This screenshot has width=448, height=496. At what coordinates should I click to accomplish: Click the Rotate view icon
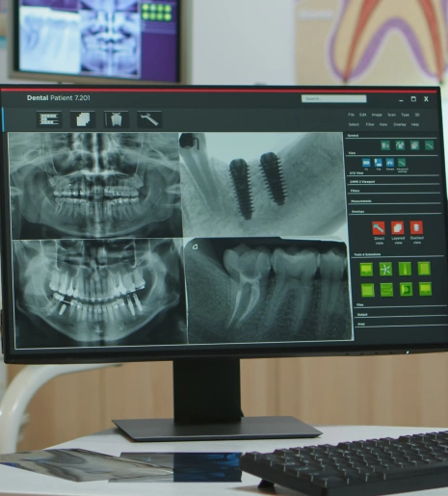[390, 163]
